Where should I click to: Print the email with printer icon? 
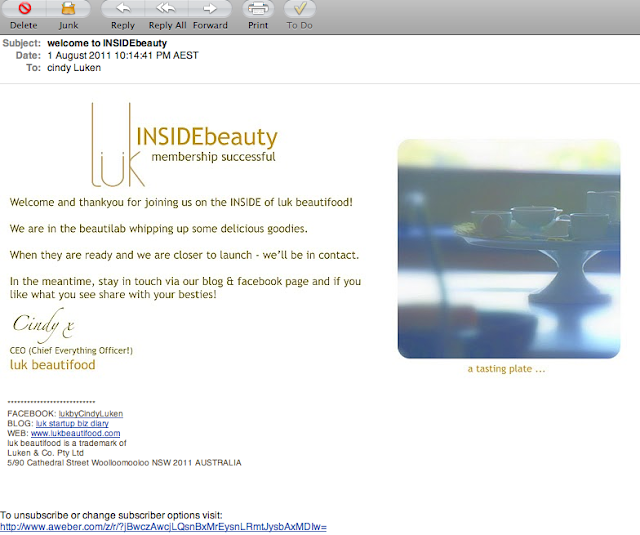[258, 8]
